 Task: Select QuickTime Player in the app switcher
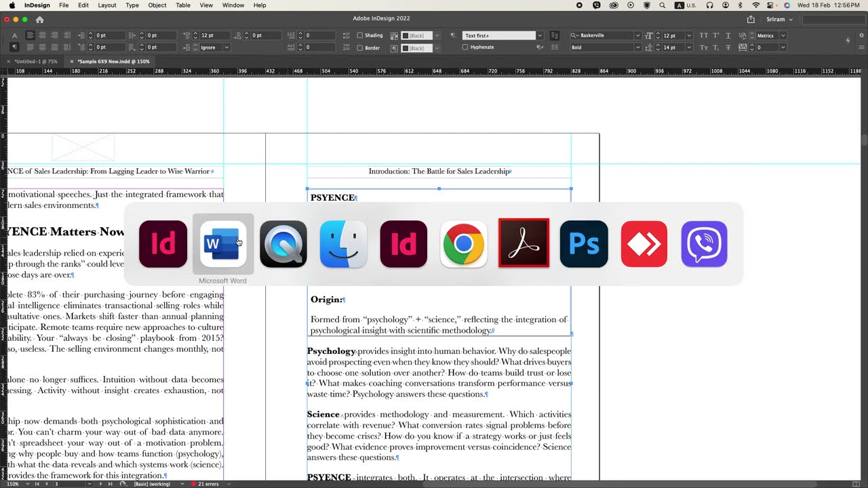pos(283,243)
